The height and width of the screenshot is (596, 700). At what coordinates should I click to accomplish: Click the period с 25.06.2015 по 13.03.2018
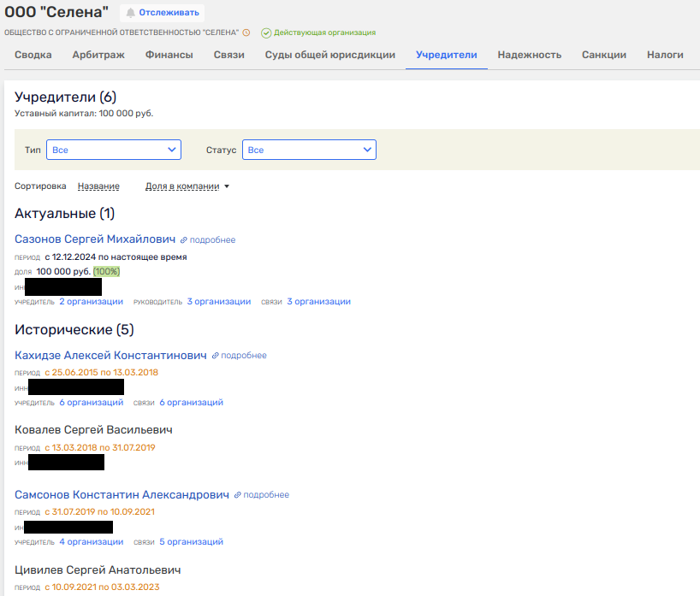101,373
